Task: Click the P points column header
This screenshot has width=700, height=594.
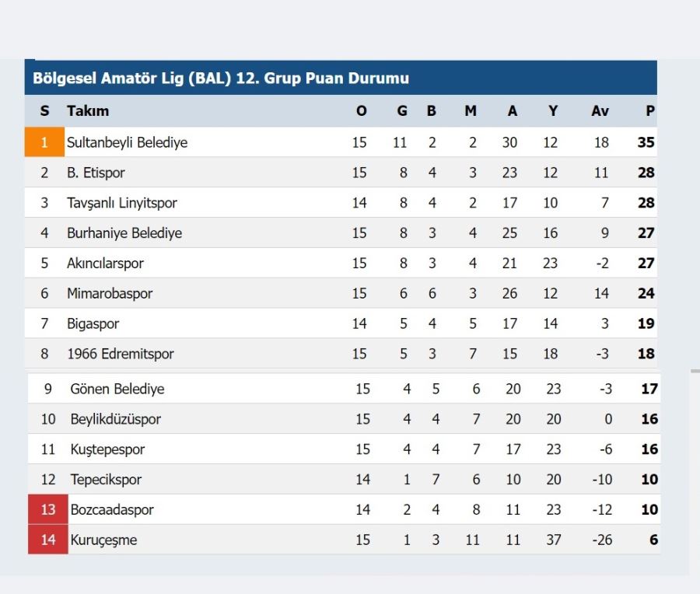Action: point(650,110)
